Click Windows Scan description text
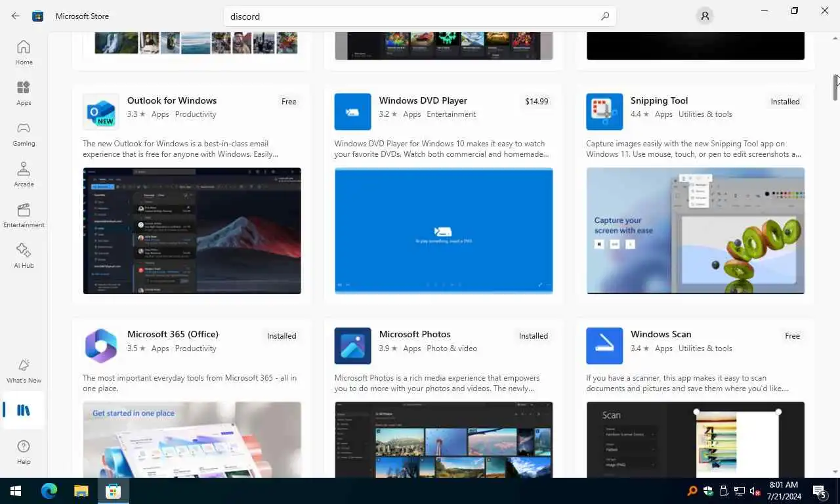 click(688, 383)
